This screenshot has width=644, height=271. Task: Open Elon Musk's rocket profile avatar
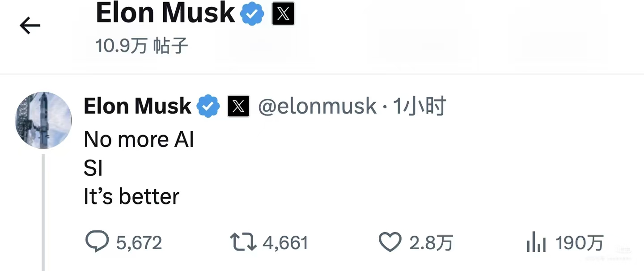coord(43,120)
